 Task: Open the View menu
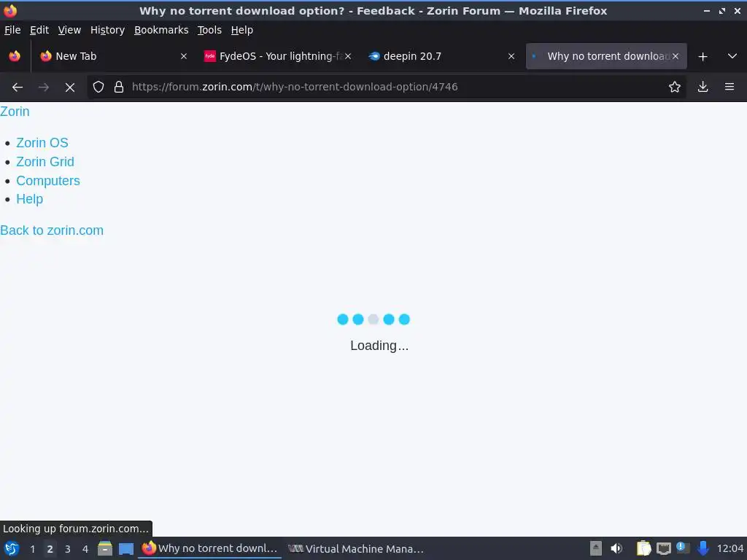(x=69, y=30)
